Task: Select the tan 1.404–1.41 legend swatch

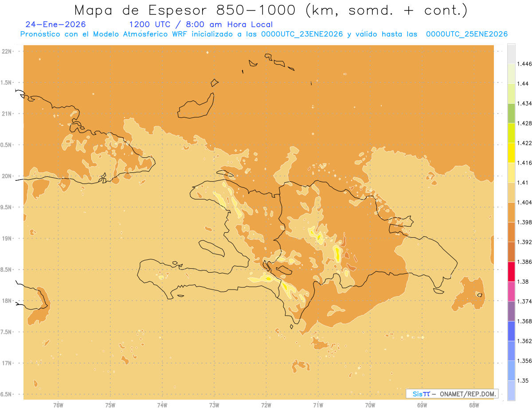Action: [x=511, y=192]
